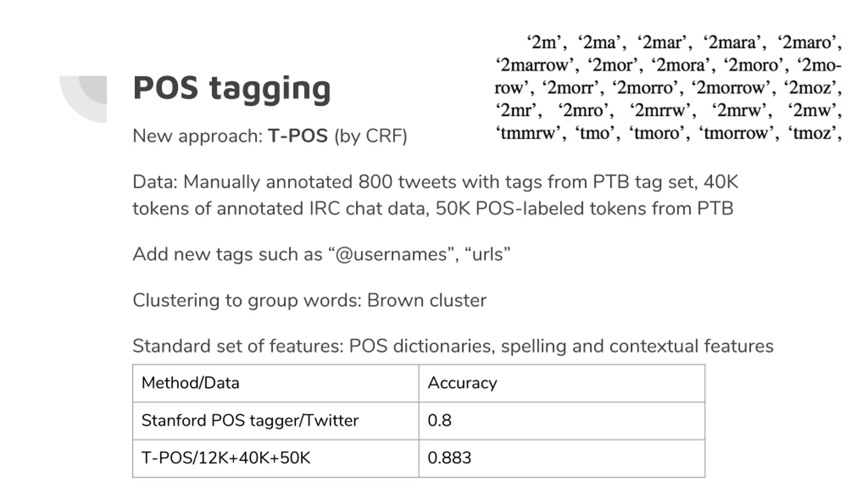This screenshot has height=488, width=868.
Task: Click the Data: Manually annotated 800 tweets line
Action: 435,182
